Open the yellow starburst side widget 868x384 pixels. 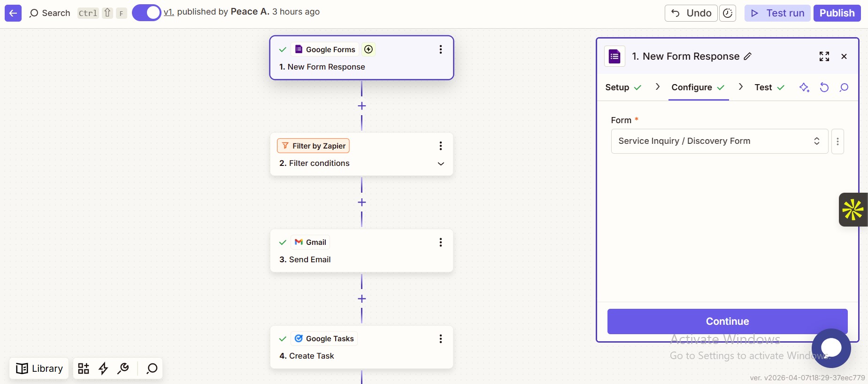click(x=853, y=210)
